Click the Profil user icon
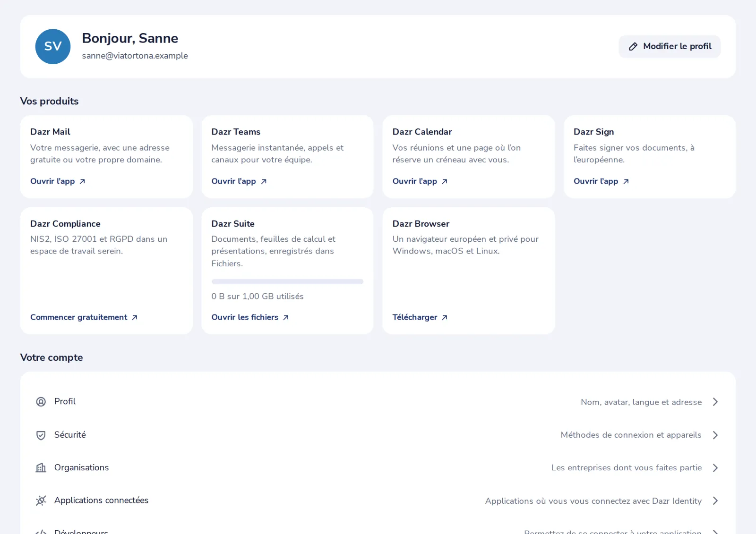Viewport: 756px width, 534px height. tap(41, 402)
